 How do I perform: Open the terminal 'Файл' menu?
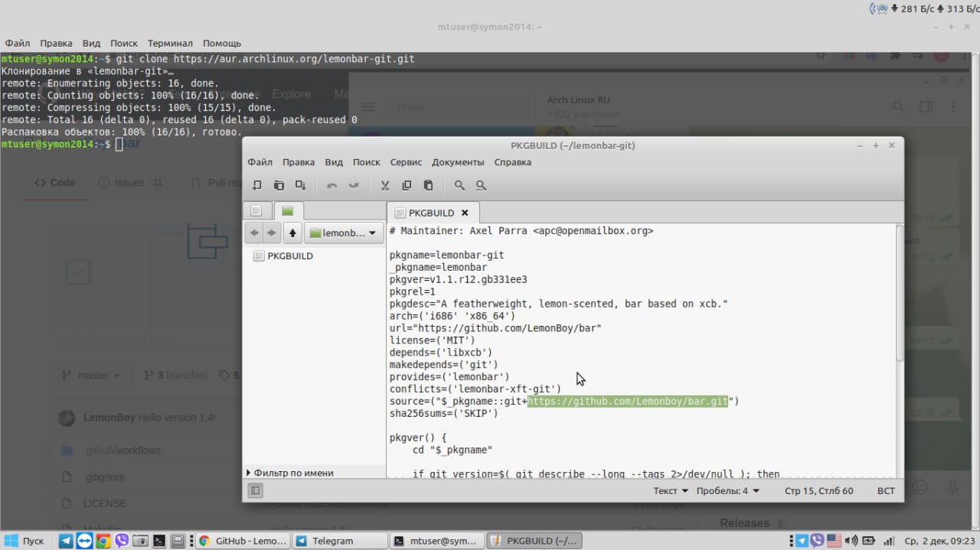coord(18,44)
